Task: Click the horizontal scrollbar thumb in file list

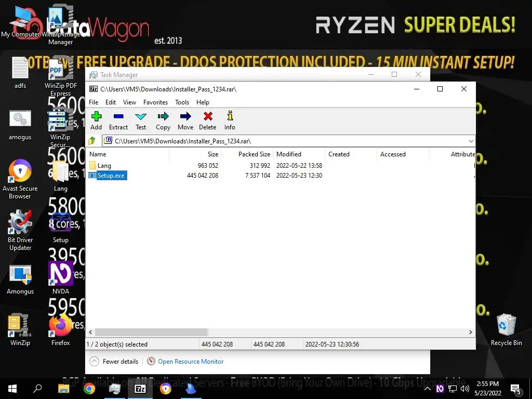Action: point(151,332)
